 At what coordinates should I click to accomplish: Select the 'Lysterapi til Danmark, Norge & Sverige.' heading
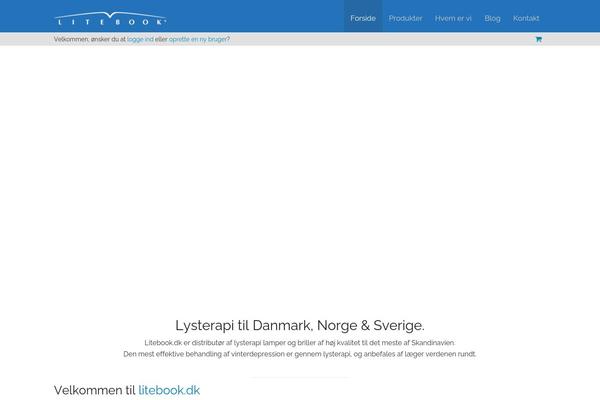[300, 325]
